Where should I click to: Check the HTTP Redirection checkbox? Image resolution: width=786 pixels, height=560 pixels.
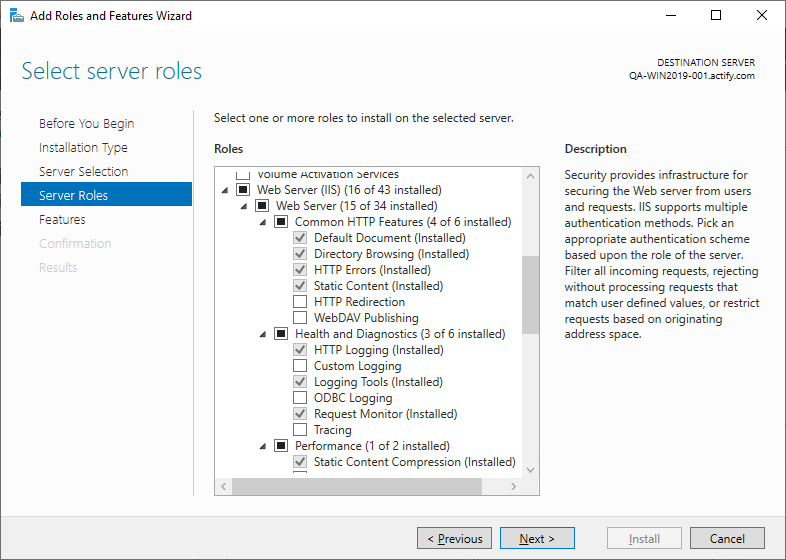coord(300,302)
